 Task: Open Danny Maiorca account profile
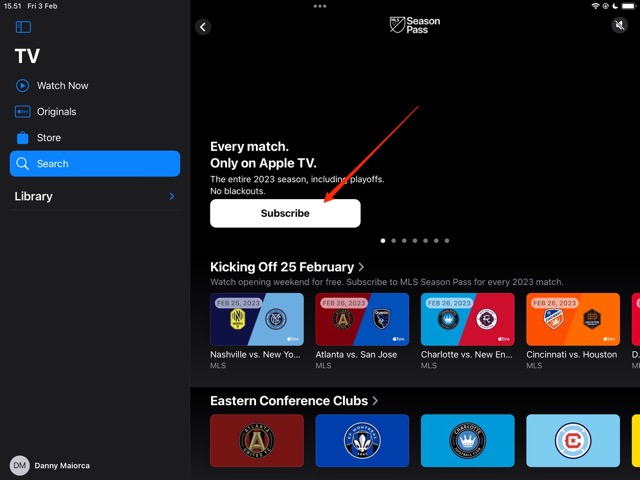coord(50,465)
